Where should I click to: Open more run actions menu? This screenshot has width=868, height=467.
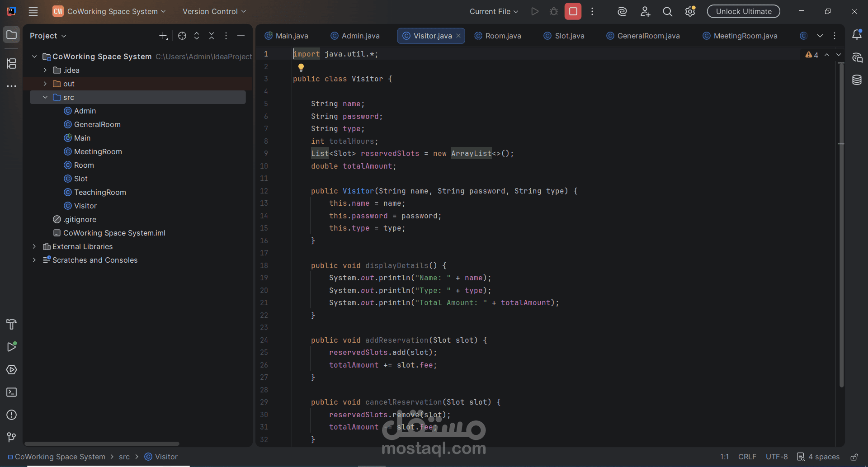point(592,11)
